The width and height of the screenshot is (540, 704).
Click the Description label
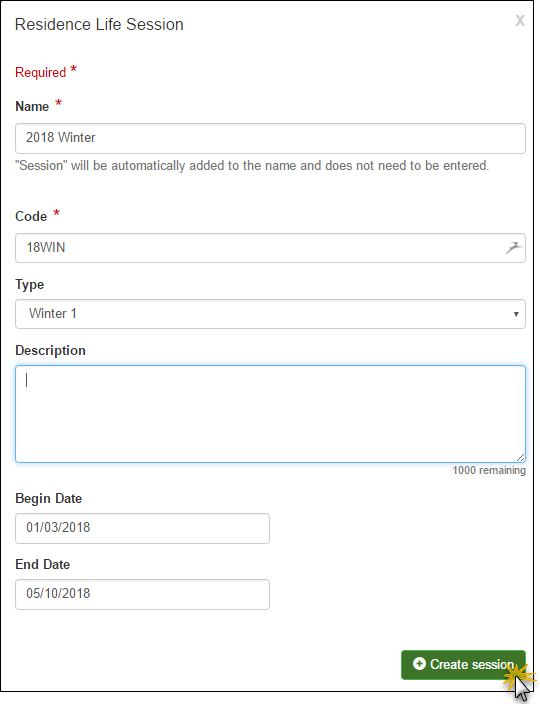[x=50, y=351]
